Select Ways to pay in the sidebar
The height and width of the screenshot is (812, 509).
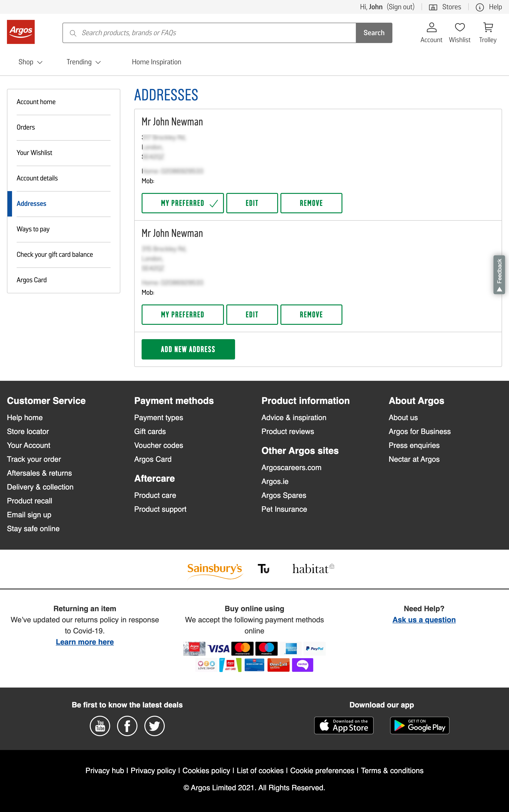33,229
